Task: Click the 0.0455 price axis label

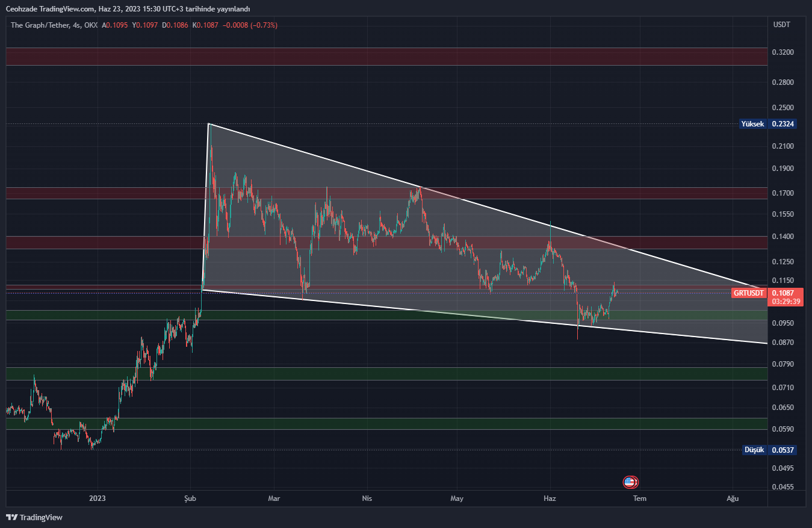Action: pyautogui.click(x=783, y=487)
